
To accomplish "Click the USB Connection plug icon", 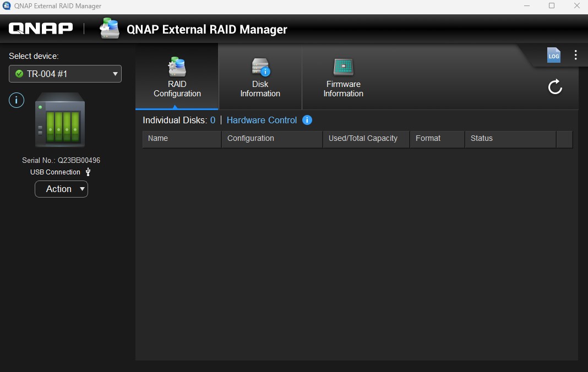I will click(88, 172).
